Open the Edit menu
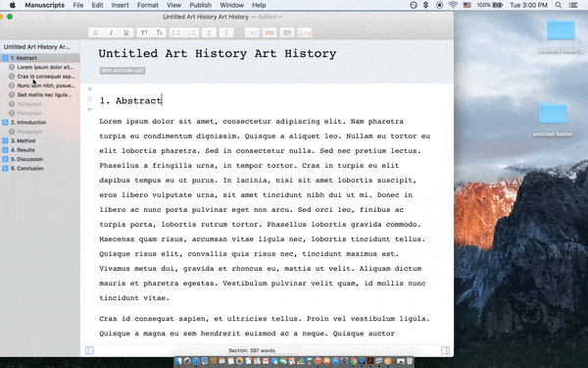The image size is (588, 368). pyautogui.click(x=97, y=5)
